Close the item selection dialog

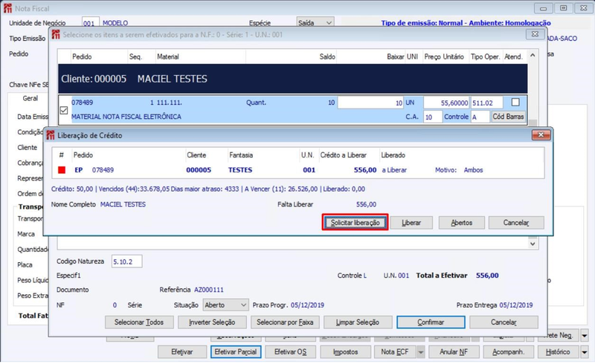pyautogui.click(x=535, y=34)
